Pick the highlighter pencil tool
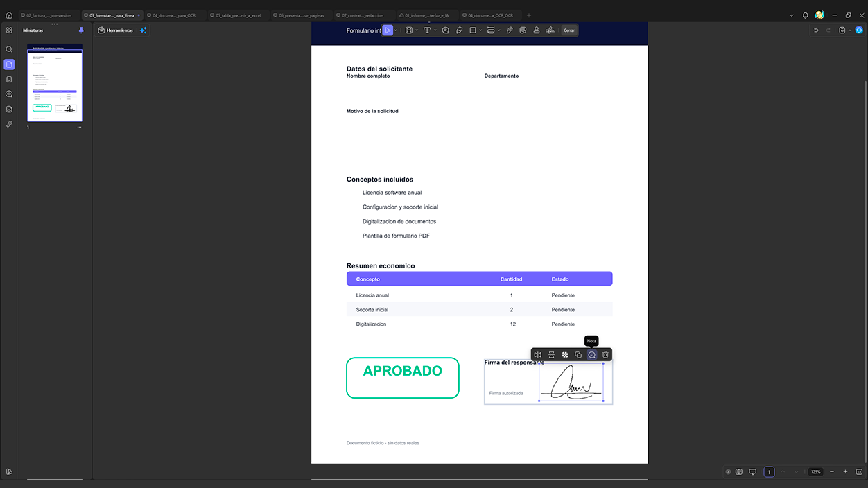This screenshot has width=868, height=488. coord(459,31)
